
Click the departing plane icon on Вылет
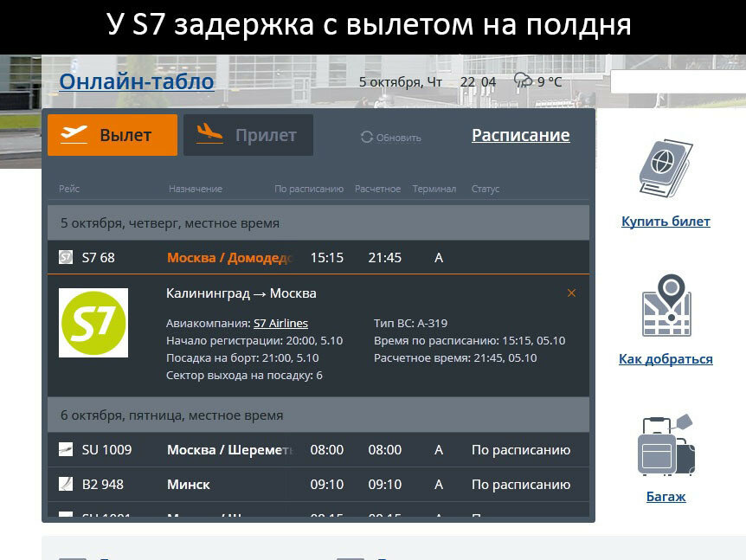pyautogui.click(x=74, y=134)
